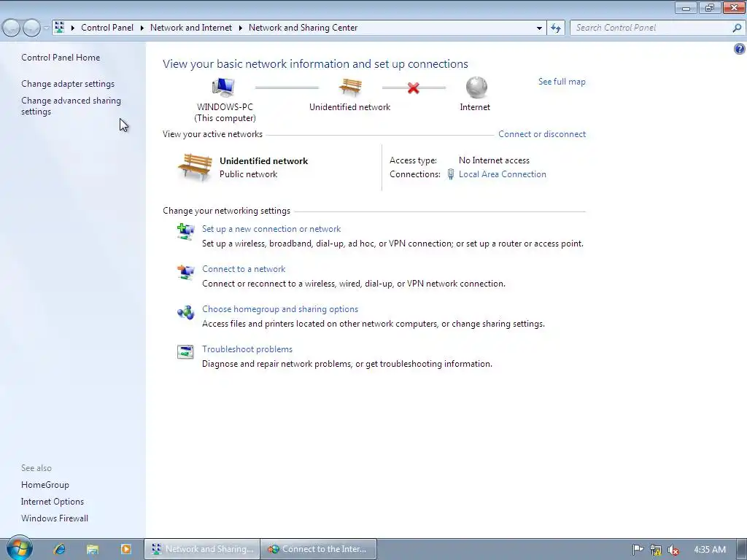747x560 pixels.
Task: Switch to Network and Sharing taskbar window
Action: point(203,549)
